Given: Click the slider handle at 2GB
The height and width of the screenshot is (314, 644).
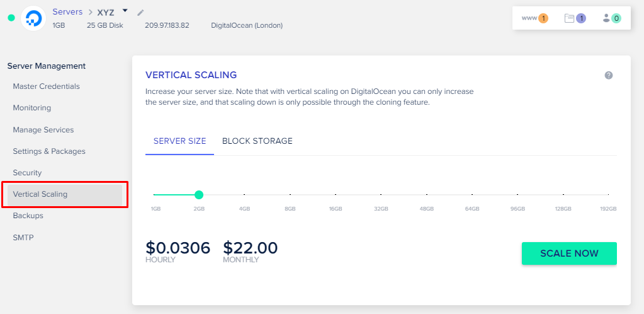Looking at the screenshot, I should (199, 195).
